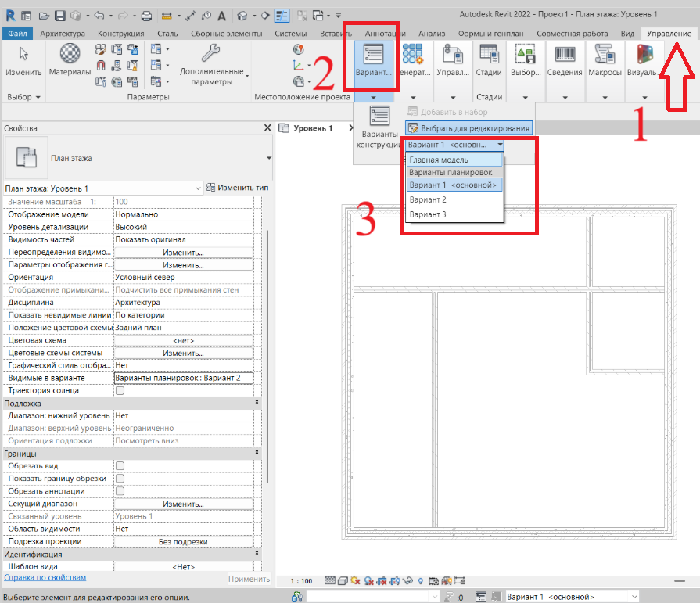
Task: Enable Обрезать вид checkbox
Action: coord(120,466)
